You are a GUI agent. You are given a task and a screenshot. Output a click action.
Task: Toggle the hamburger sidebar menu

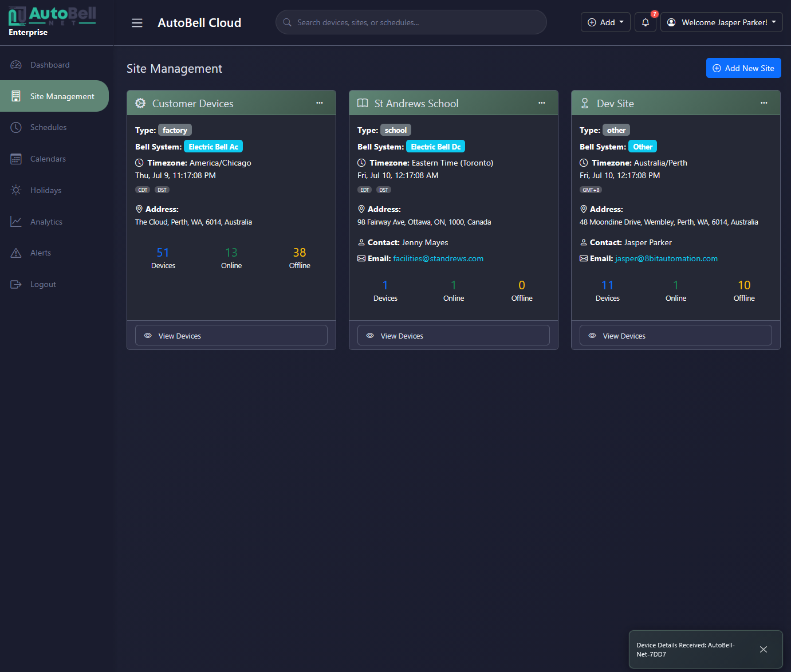point(137,23)
